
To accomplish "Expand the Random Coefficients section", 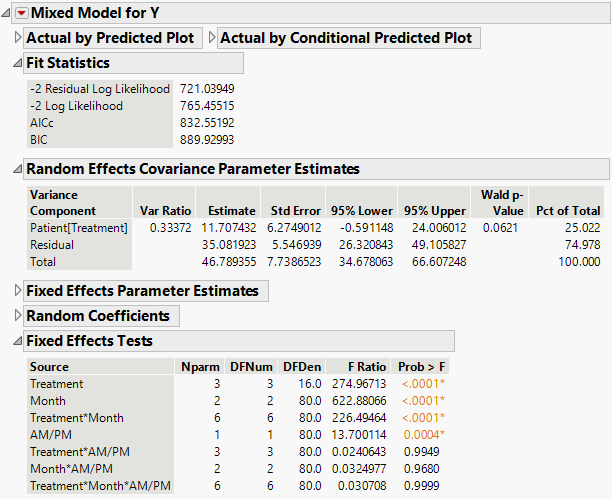I will click(x=17, y=316).
